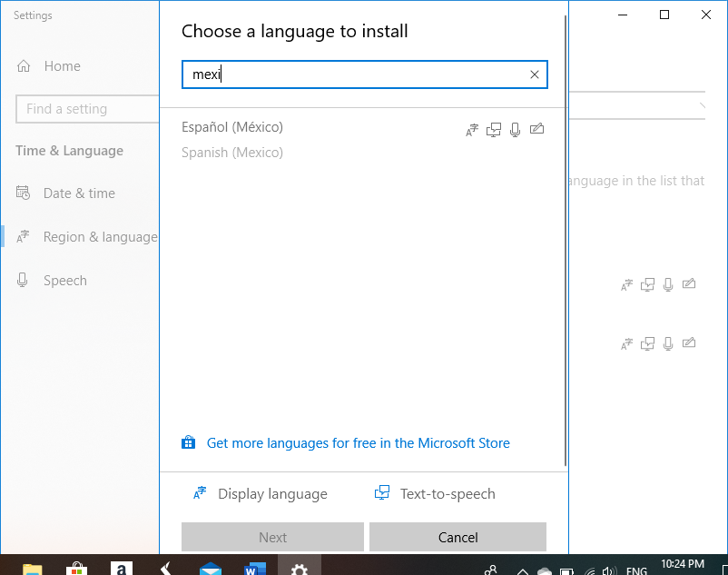Click lower background row handwriting icon
This screenshot has height=575, width=728.
(x=689, y=342)
